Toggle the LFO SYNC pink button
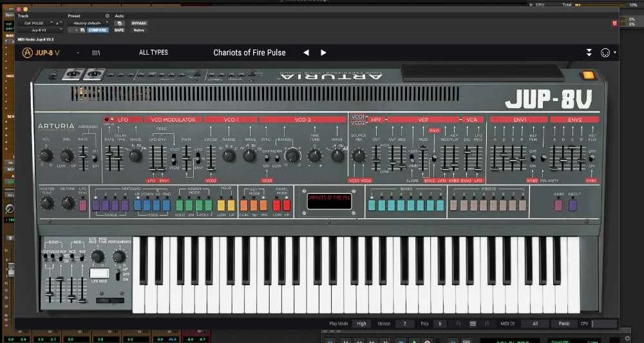The height and width of the screenshot is (343, 644). pos(83,205)
